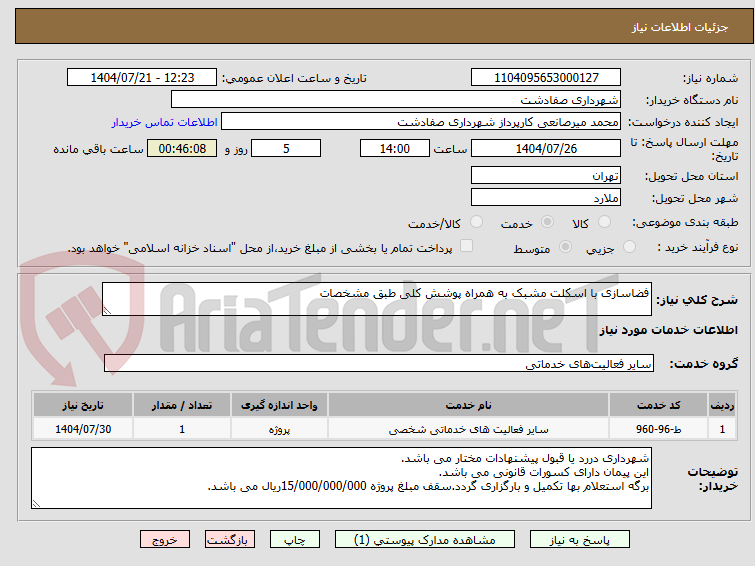Select the جزیی purchase type radio
Image resolution: width=755 pixels, height=566 pixels.
coord(629,247)
